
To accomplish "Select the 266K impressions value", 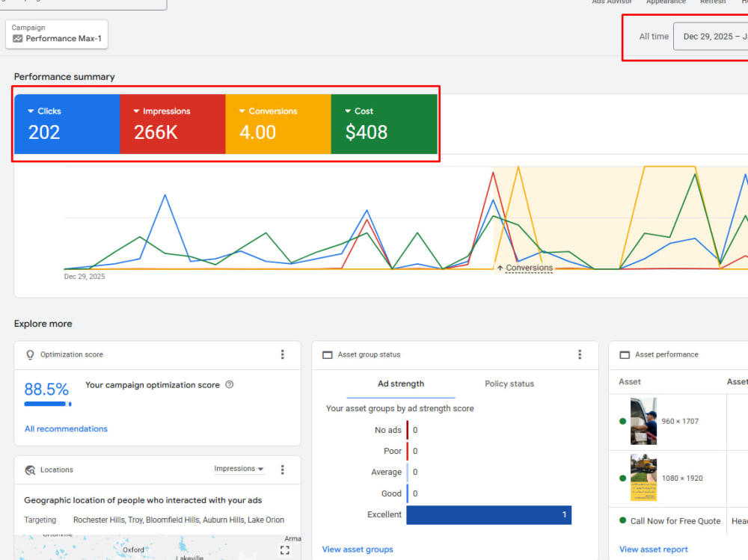I will point(156,132).
